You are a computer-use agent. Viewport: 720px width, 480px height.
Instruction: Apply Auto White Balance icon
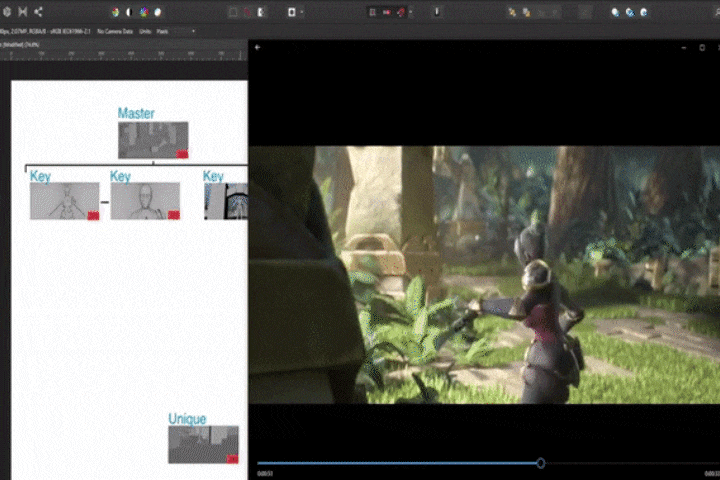[x=158, y=12]
